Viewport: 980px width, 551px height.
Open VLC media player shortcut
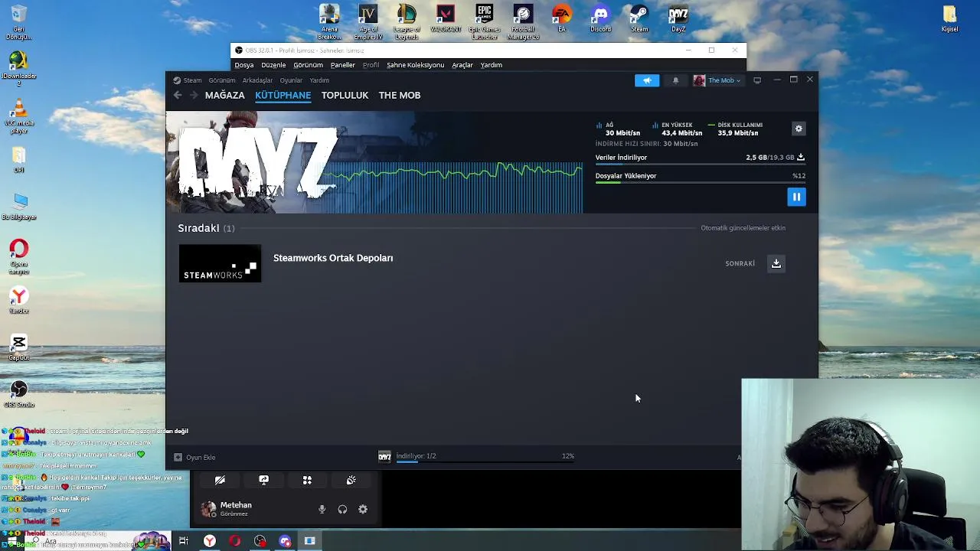[x=19, y=116]
